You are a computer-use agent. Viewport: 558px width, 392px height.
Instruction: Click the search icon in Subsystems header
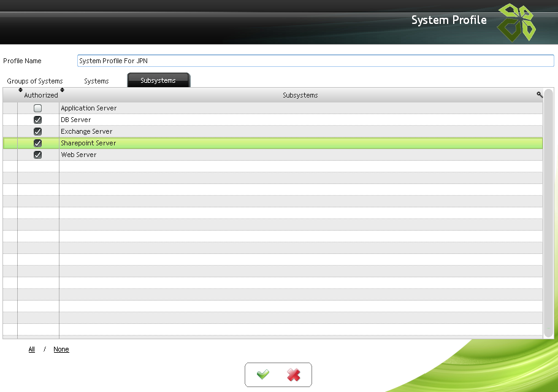pos(540,94)
